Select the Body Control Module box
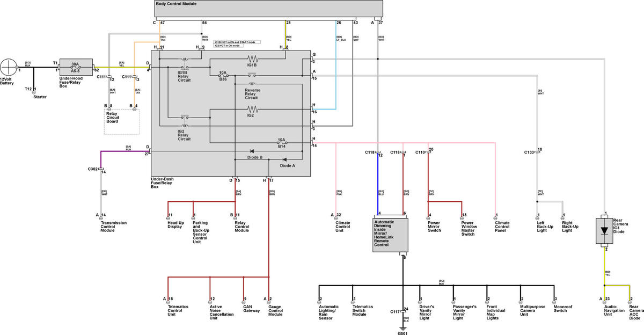 pos(268,10)
